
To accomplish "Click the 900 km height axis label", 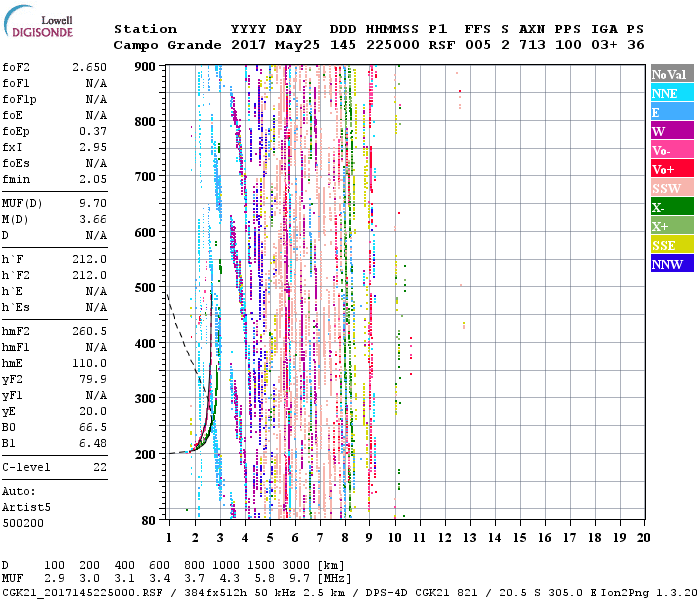I will tap(145, 66).
